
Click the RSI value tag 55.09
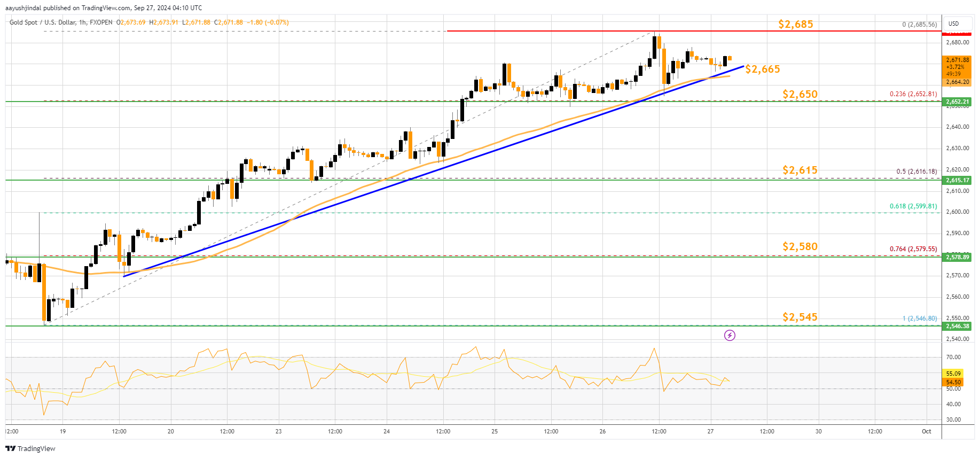click(x=953, y=374)
